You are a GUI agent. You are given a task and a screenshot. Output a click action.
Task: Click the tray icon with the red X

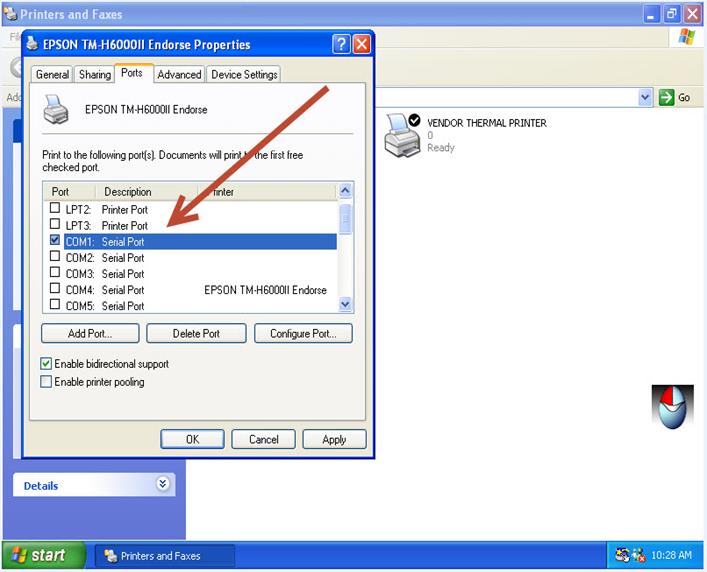(639, 555)
